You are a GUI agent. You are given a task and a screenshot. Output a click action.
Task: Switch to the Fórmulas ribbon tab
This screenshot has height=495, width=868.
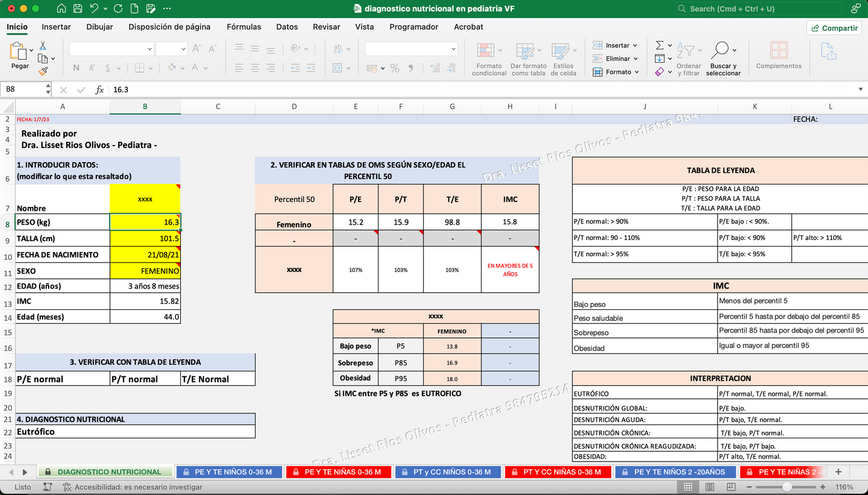pos(243,27)
